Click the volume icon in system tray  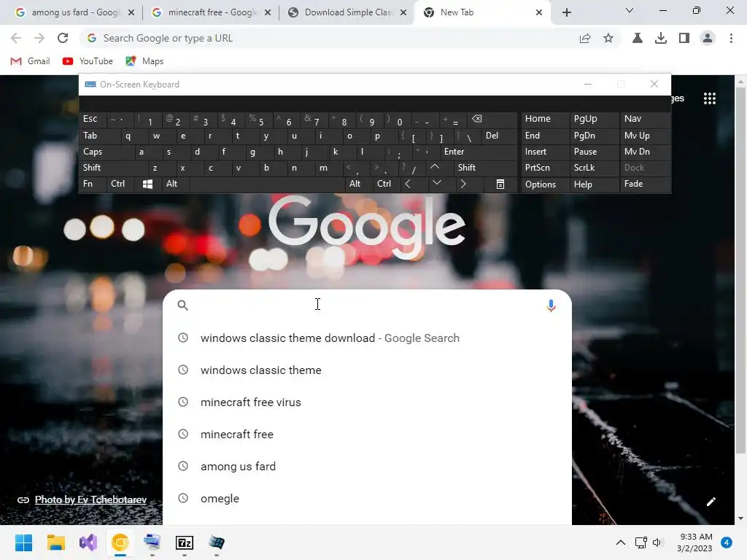tap(658, 542)
